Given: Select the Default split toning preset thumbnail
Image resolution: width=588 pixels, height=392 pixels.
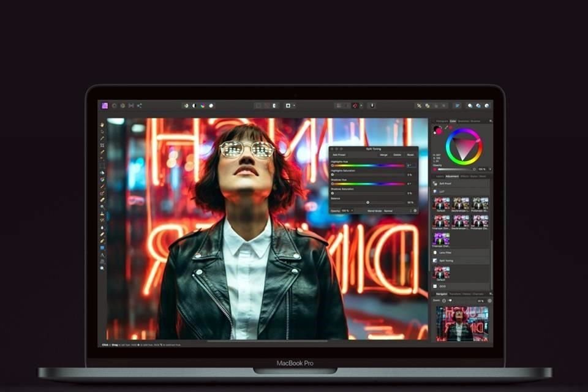Looking at the screenshot, I should pos(442,272).
